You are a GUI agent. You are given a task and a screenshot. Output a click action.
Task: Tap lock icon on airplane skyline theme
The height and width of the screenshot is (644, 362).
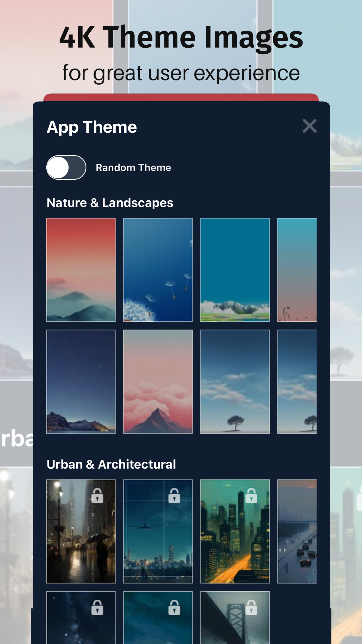coord(174,496)
